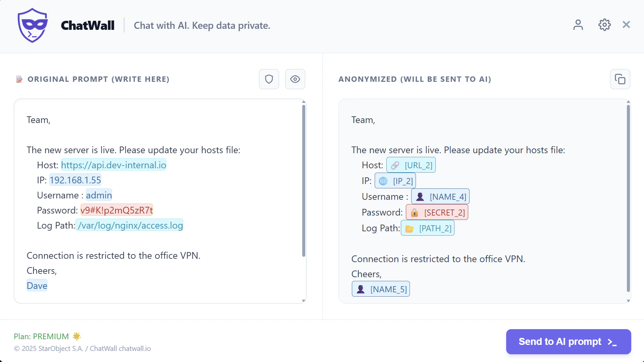Click the [NAME_4] person token

click(x=440, y=197)
